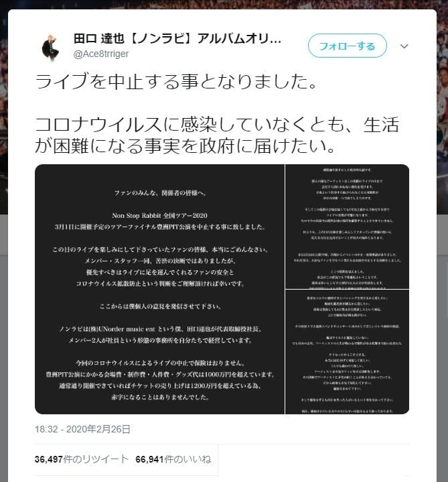448x482 pixels.
Task: Click the likes count number 66,941
Action: tap(149, 459)
